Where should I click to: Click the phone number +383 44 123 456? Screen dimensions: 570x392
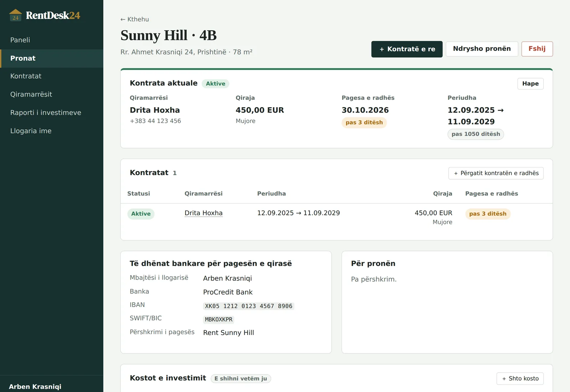(x=155, y=121)
